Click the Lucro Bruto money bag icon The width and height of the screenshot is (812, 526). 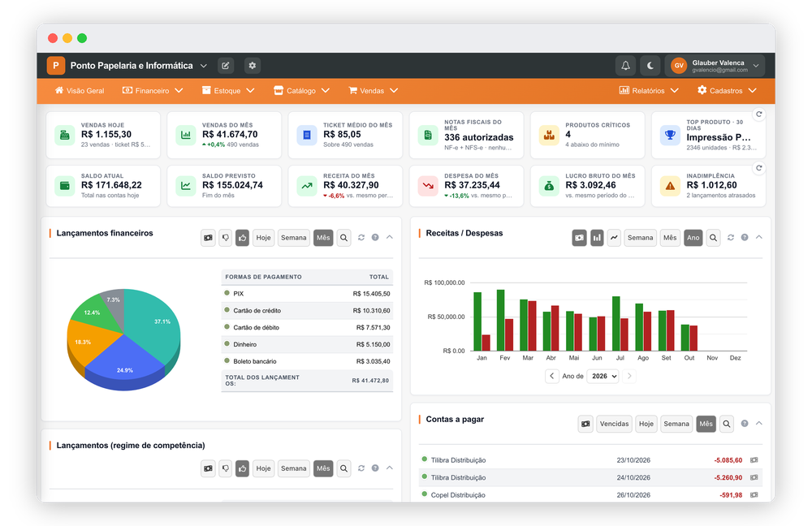pos(549,186)
